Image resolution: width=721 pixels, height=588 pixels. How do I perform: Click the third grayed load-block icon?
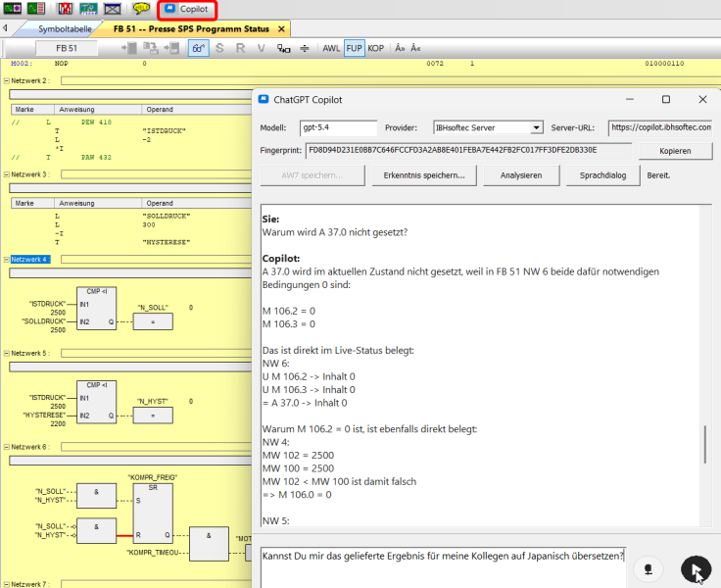click(x=172, y=48)
